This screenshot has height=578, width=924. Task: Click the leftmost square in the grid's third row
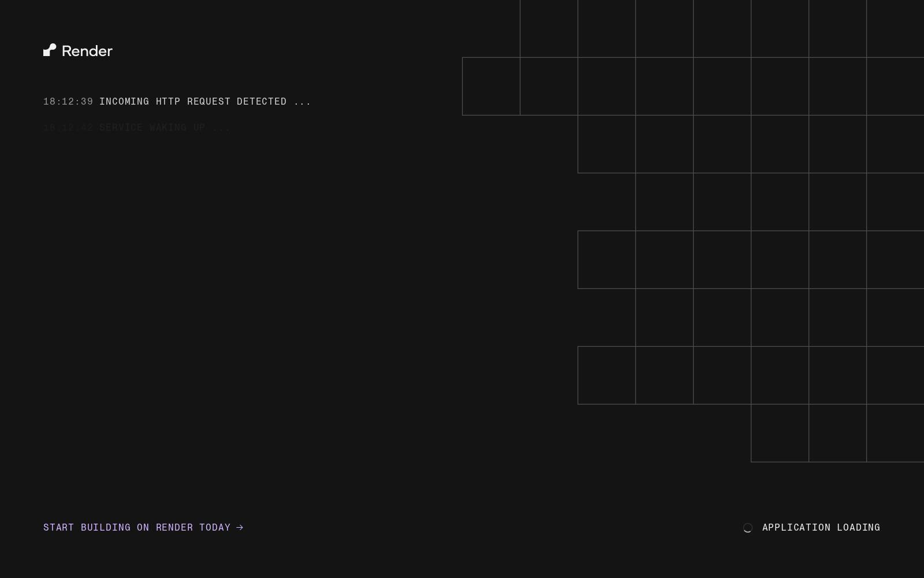tap(606, 144)
